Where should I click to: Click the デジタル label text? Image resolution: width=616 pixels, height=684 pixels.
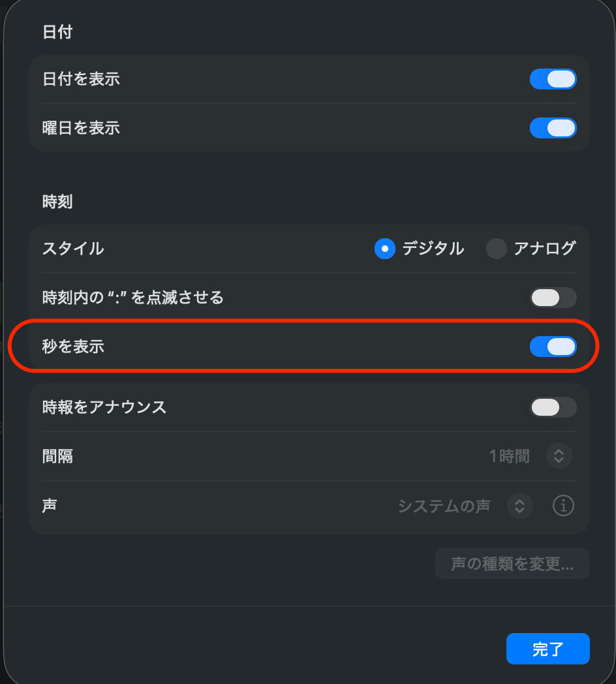[x=433, y=249]
